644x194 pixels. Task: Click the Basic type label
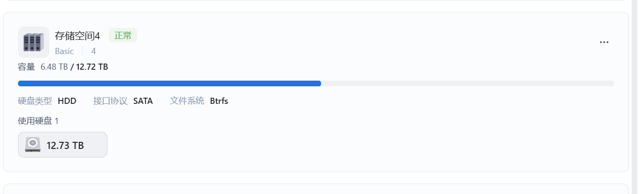coord(65,51)
